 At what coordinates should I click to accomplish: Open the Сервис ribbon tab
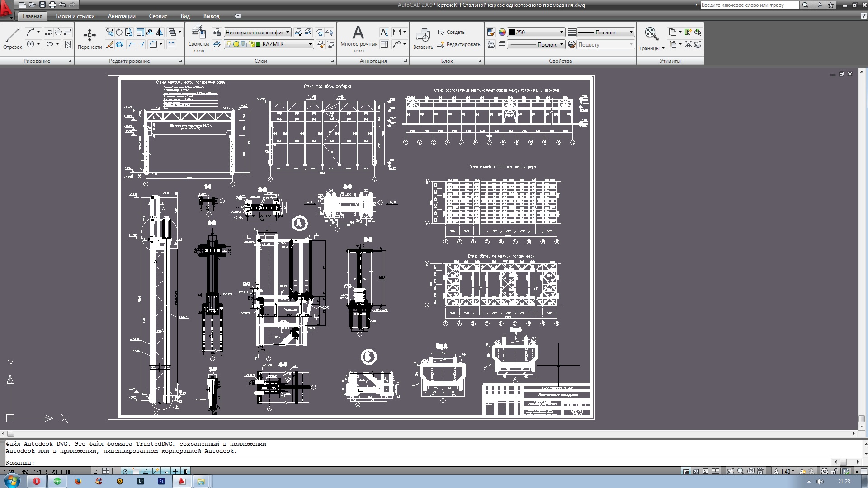(x=158, y=16)
